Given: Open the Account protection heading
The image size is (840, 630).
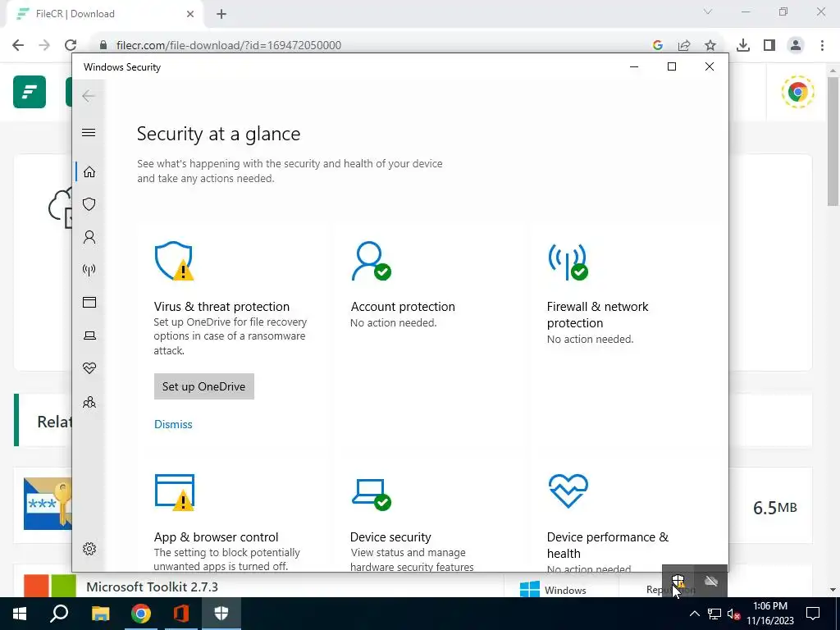Looking at the screenshot, I should [x=403, y=307].
